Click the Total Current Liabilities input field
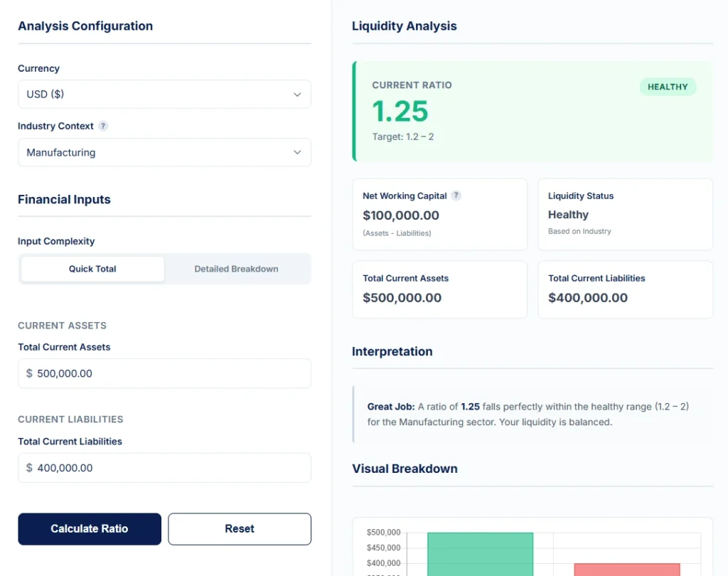The width and height of the screenshot is (728, 576). (x=164, y=467)
